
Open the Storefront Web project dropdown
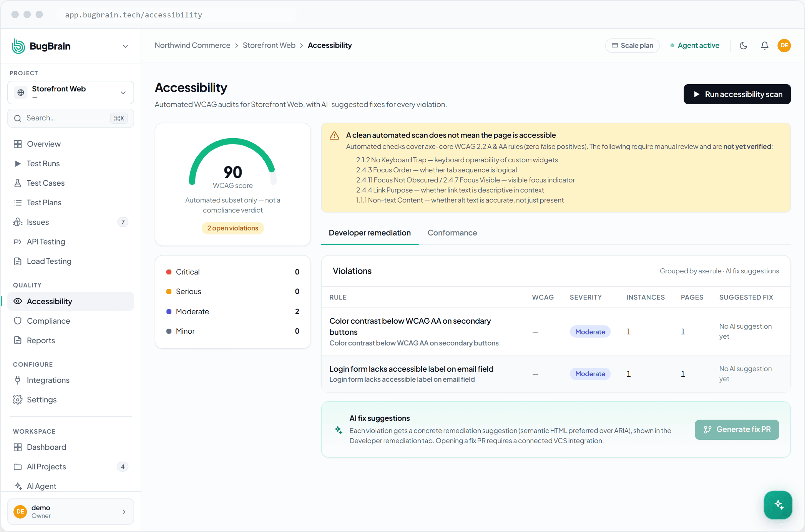point(70,92)
